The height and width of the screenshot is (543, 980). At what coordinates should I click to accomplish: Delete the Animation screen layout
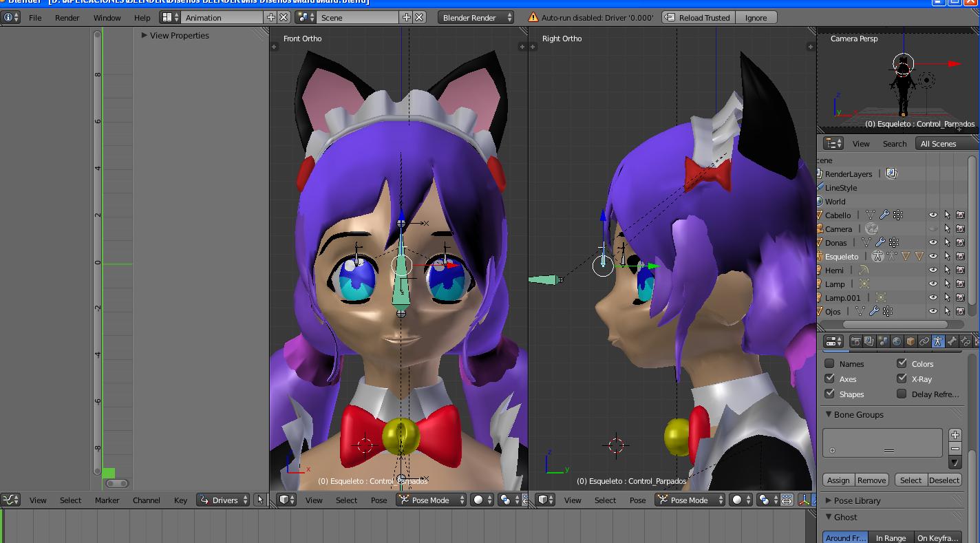coord(284,17)
